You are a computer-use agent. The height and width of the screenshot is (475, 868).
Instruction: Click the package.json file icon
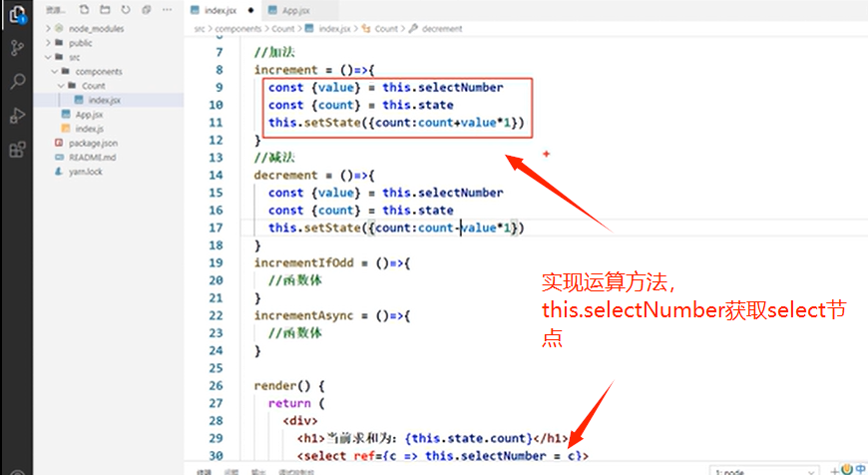[x=59, y=143]
